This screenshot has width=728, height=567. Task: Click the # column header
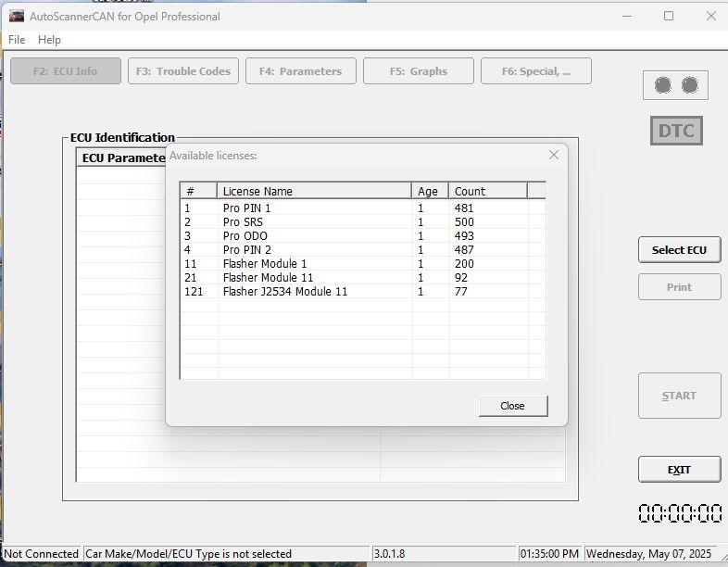(x=199, y=191)
